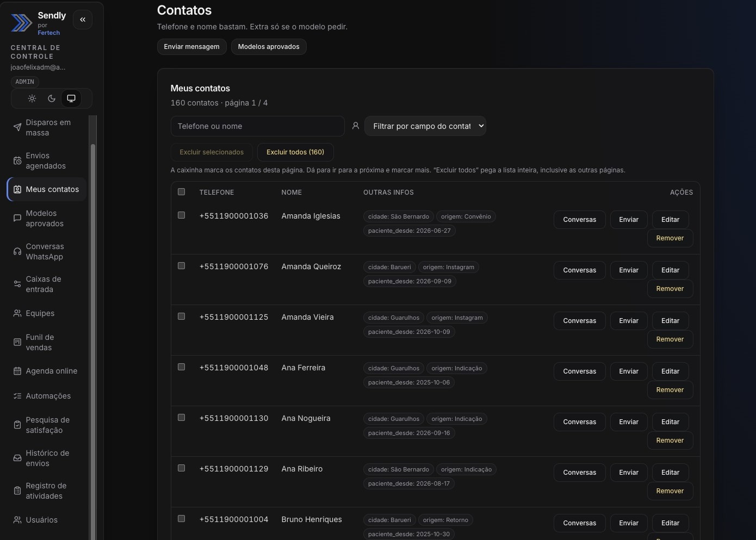The image size is (756, 540).
Task: Click the Modelos aprovados chat icon in sidebar
Action: click(17, 218)
